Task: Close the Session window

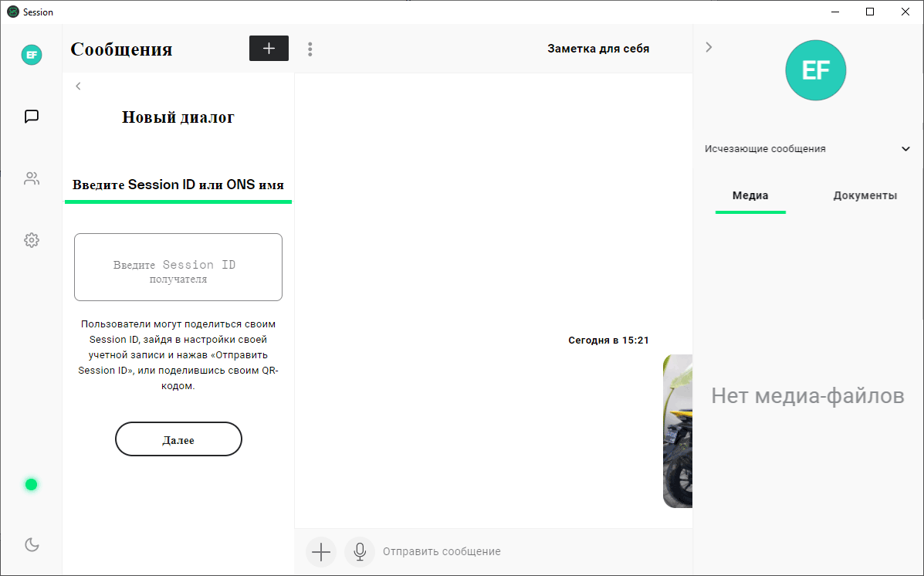Action: 905,12
